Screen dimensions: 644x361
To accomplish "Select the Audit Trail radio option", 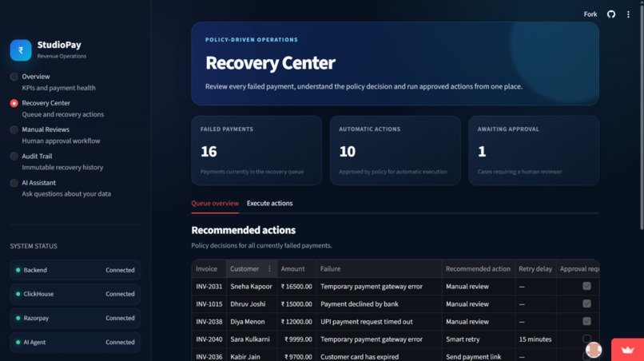I will tap(14, 156).
